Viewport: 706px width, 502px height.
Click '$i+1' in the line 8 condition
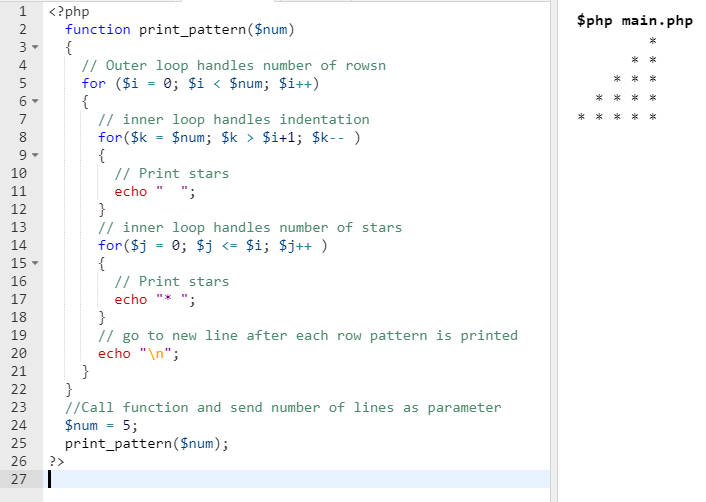point(279,138)
